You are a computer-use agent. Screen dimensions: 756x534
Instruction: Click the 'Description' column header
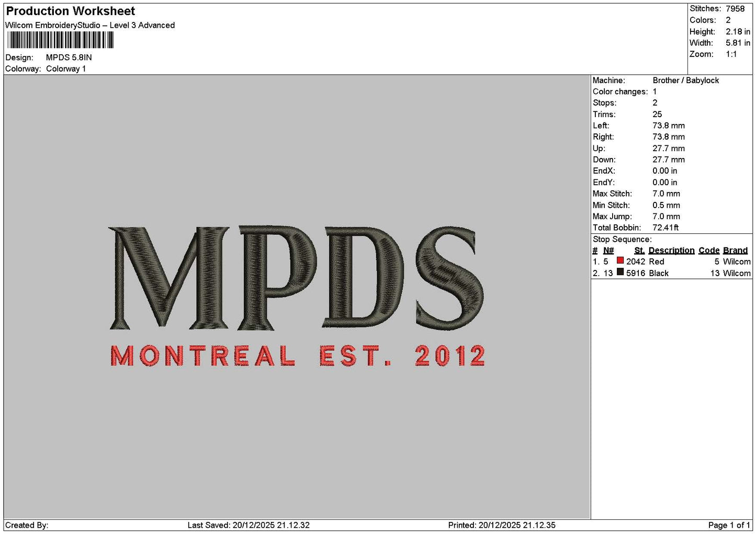click(671, 251)
